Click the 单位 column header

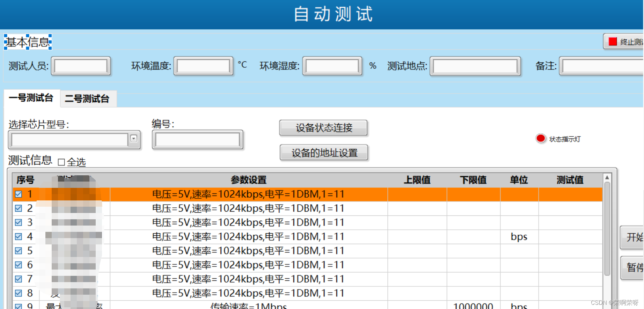click(x=519, y=180)
